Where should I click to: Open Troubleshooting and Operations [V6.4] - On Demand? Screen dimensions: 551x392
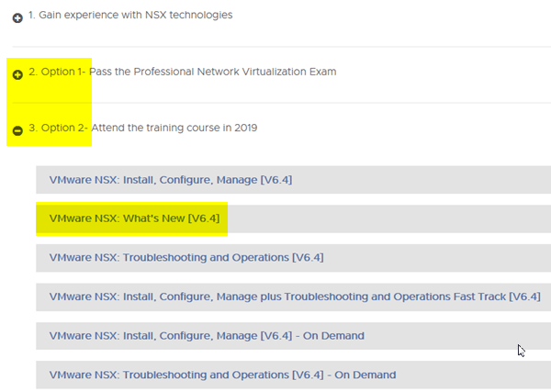click(x=222, y=375)
